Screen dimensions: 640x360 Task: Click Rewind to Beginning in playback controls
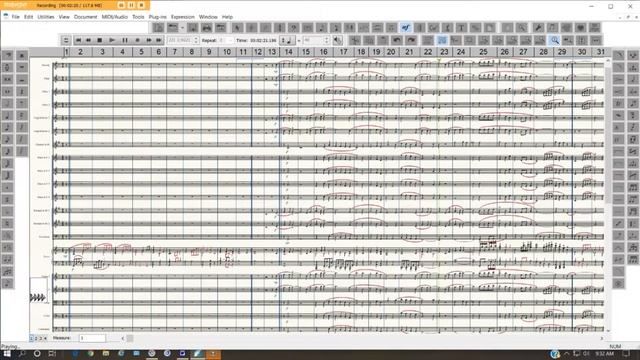tap(78, 40)
